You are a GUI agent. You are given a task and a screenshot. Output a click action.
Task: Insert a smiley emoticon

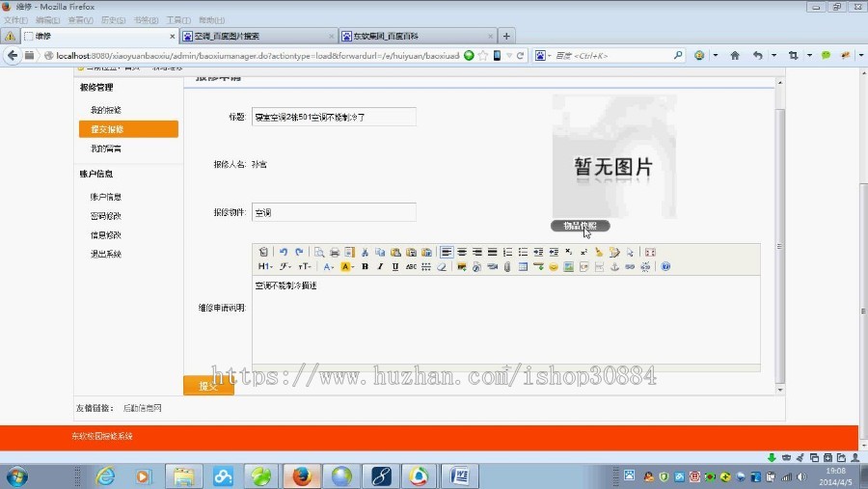(x=553, y=267)
